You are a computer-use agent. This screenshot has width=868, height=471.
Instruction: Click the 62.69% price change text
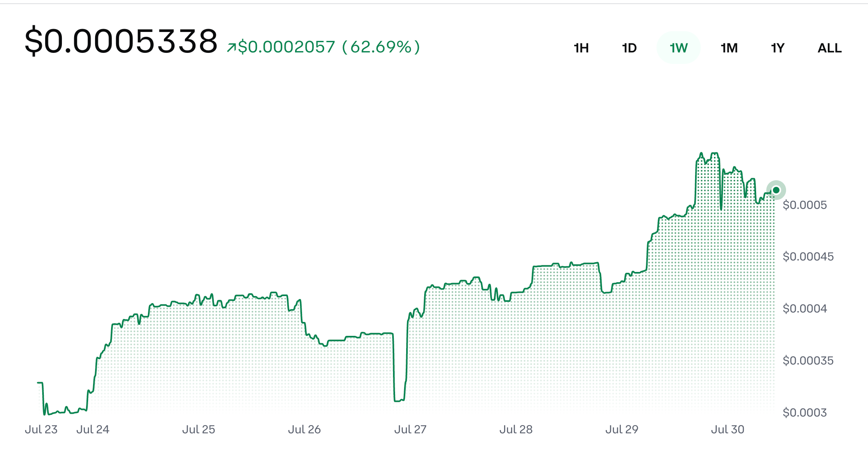point(381,47)
